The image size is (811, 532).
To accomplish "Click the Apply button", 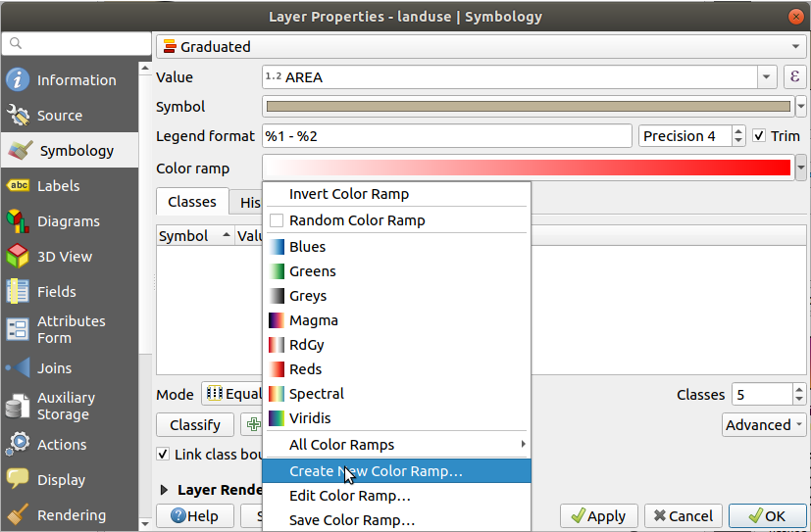I will coord(597,515).
